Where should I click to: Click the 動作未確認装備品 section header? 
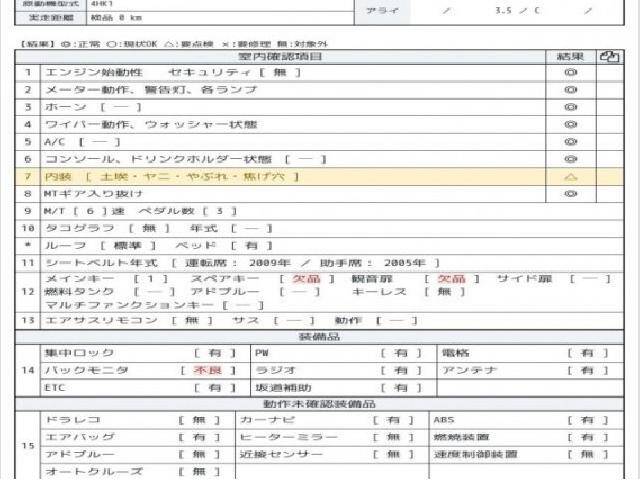(319, 404)
